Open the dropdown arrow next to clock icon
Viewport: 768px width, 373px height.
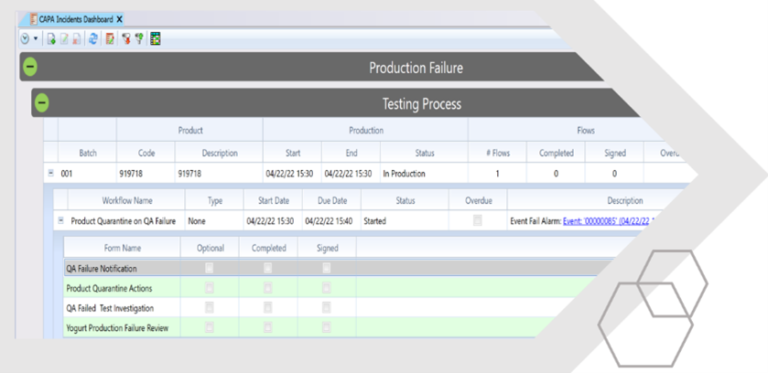(x=35, y=39)
